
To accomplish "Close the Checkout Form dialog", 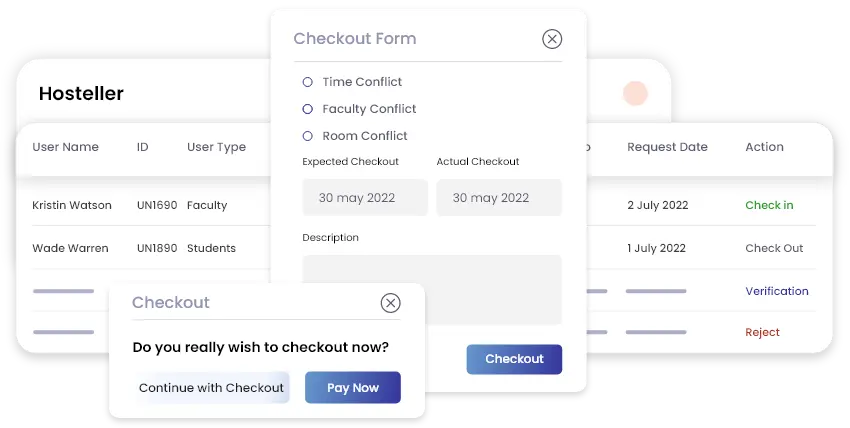I will pos(552,39).
